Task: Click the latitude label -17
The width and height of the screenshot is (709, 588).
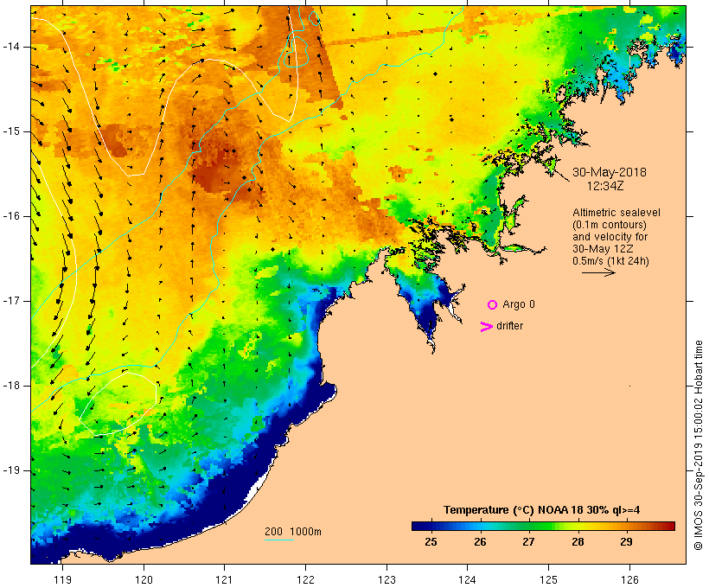Action: (x=10, y=301)
